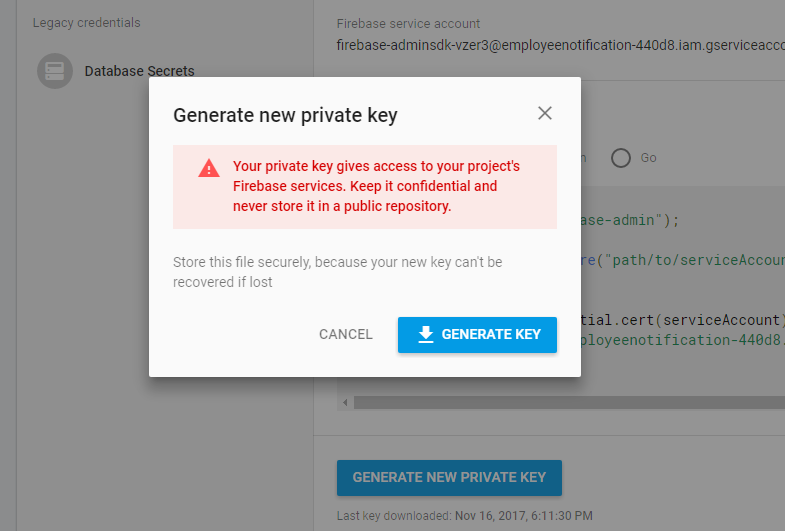Click the red warning triangle icon
Screen dimensions: 785x531
[209, 168]
